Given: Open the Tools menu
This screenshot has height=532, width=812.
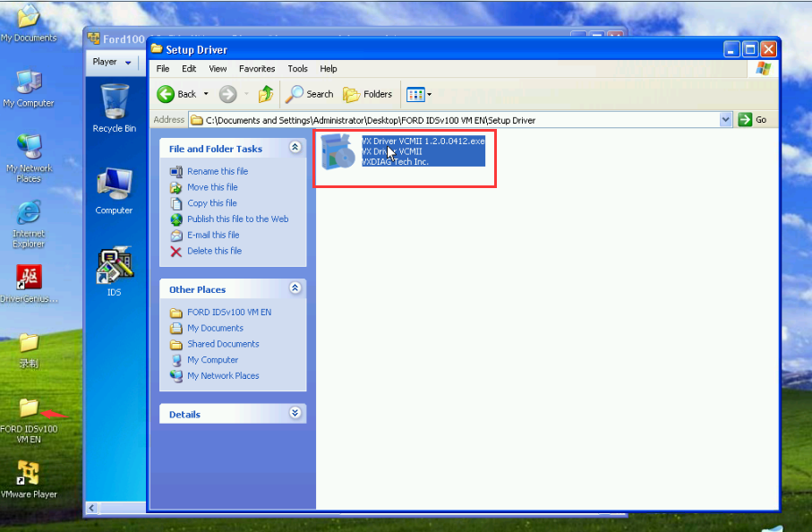Looking at the screenshot, I should click(x=298, y=68).
